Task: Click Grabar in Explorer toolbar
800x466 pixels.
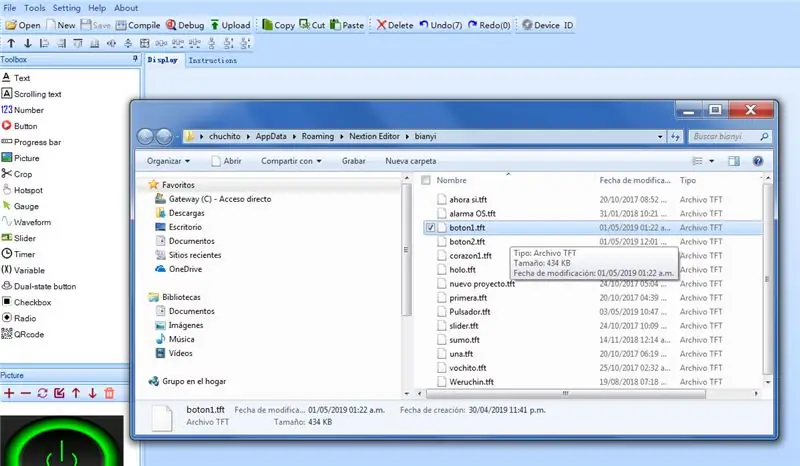Action: point(354,161)
